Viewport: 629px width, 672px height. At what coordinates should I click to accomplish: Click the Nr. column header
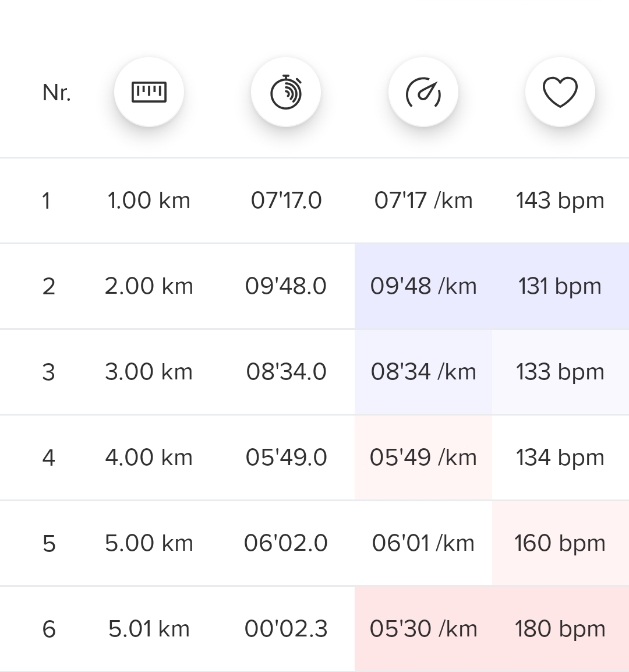56,93
